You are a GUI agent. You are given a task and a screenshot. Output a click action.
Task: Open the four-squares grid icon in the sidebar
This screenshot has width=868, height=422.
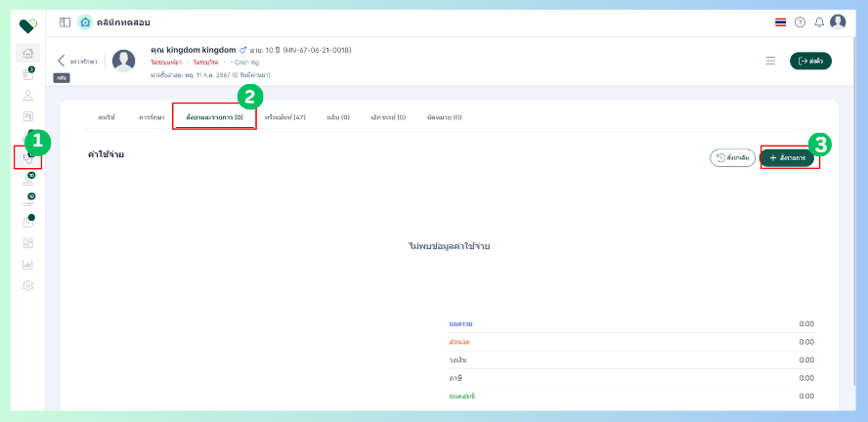tap(28, 243)
